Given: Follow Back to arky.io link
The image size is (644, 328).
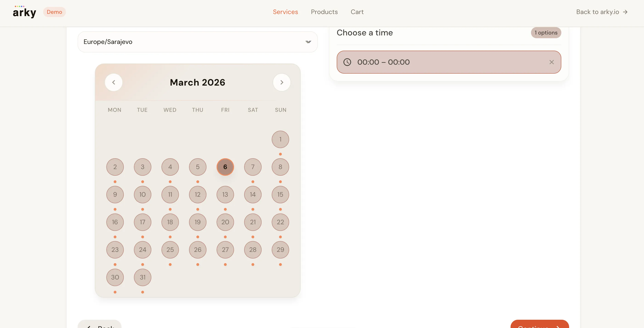Looking at the screenshot, I should tap(597, 12).
